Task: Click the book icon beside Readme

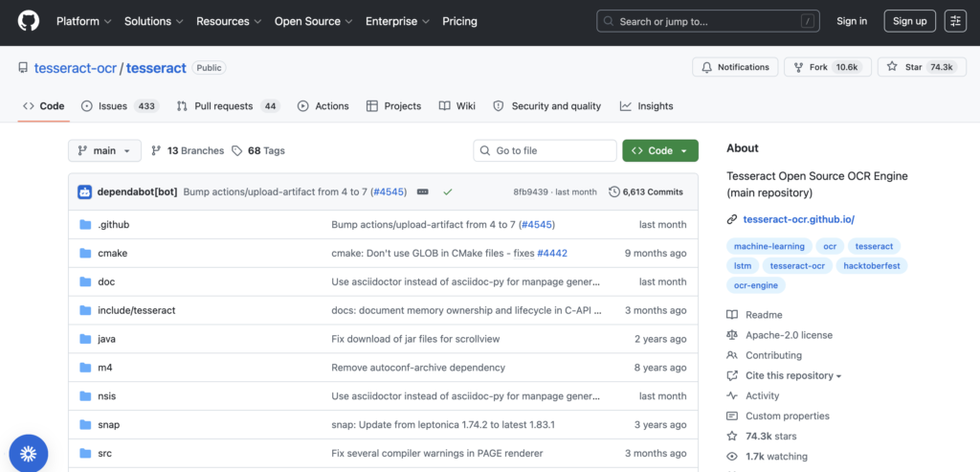Action: coord(732,315)
